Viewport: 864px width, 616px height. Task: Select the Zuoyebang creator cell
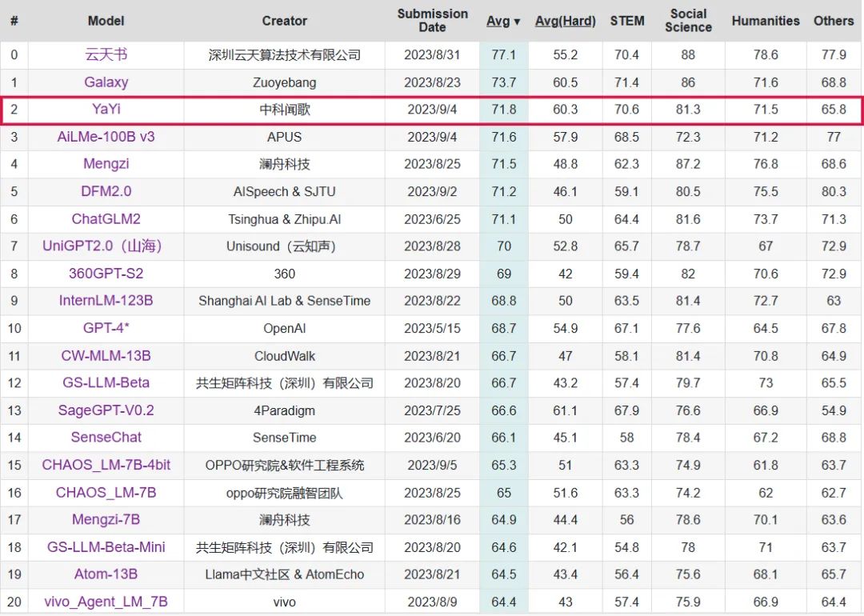point(284,82)
